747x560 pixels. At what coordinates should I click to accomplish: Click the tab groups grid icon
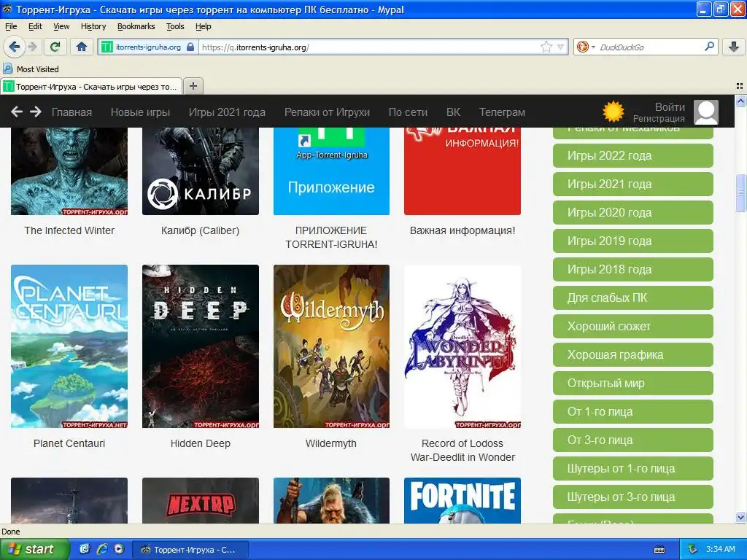pyautogui.click(x=740, y=86)
